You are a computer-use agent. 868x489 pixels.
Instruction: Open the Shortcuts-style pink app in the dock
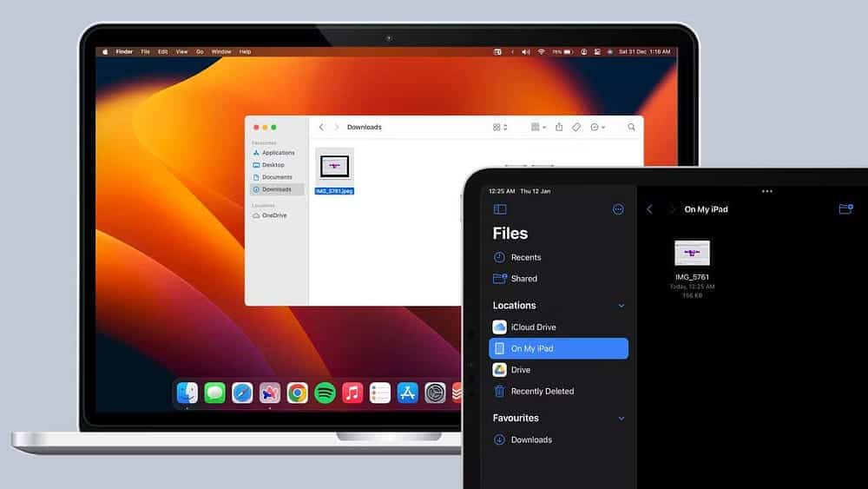[x=270, y=393]
